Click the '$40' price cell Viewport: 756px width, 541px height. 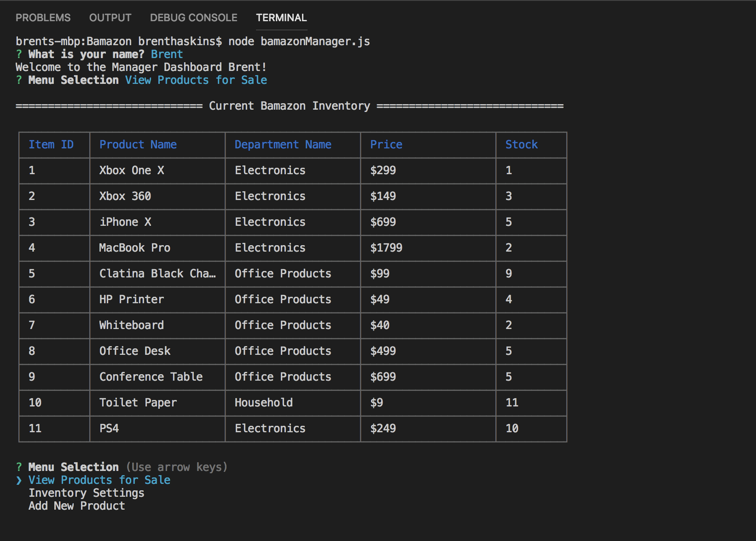[x=428, y=325]
